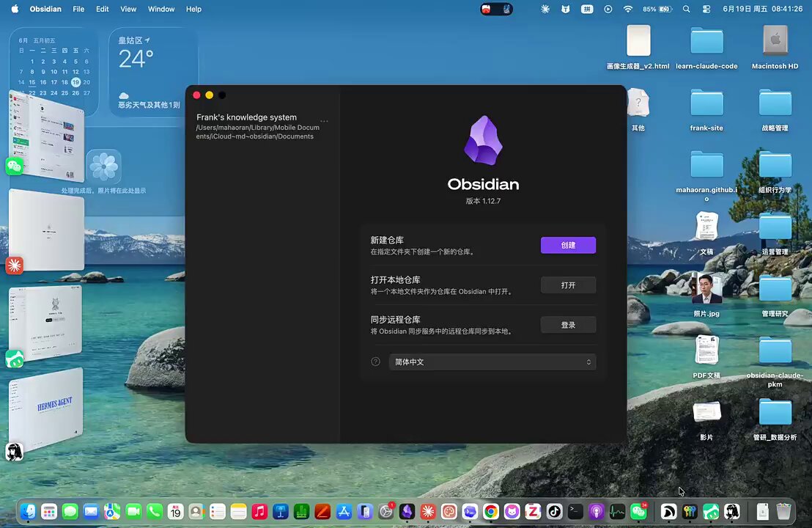Click the language help question mark icon

click(375, 362)
